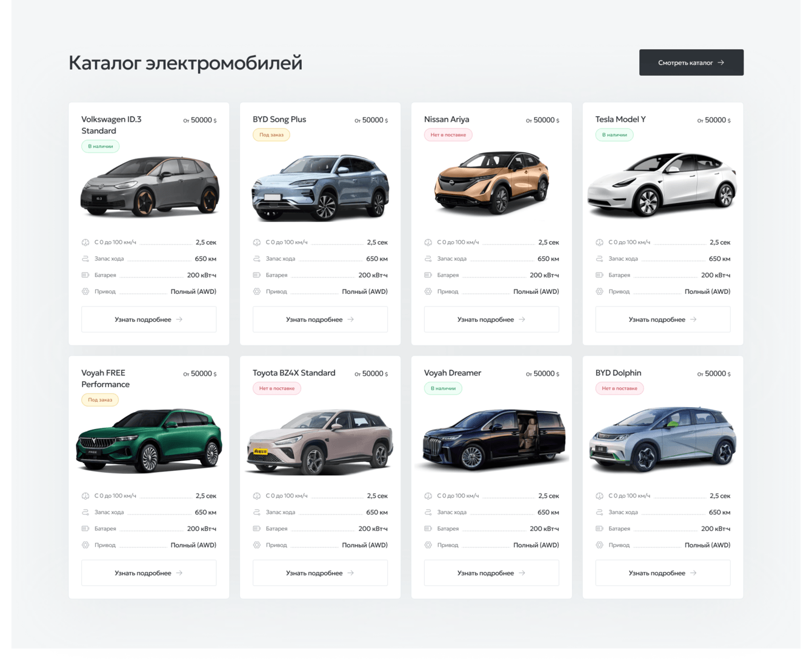Image resolution: width=812 pixels, height=669 pixels.
Task: Click 'Нет в поставке' badge on Toyota BZ4X card
Action: [x=277, y=388]
